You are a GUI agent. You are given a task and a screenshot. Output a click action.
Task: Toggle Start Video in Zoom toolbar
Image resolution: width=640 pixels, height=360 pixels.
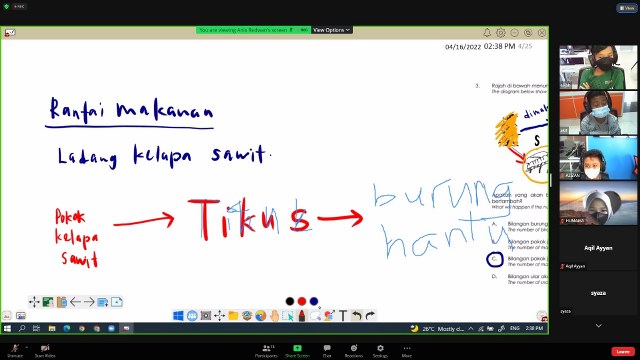click(x=45, y=350)
